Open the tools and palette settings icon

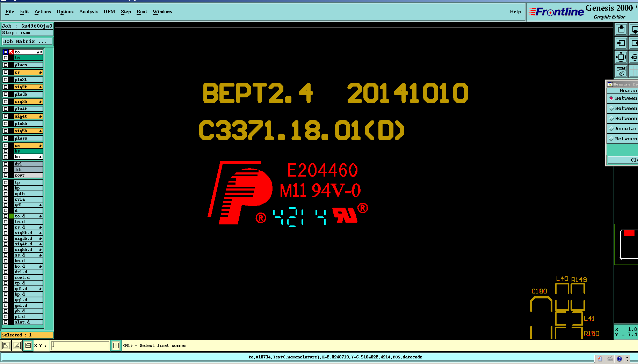tap(621, 71)
